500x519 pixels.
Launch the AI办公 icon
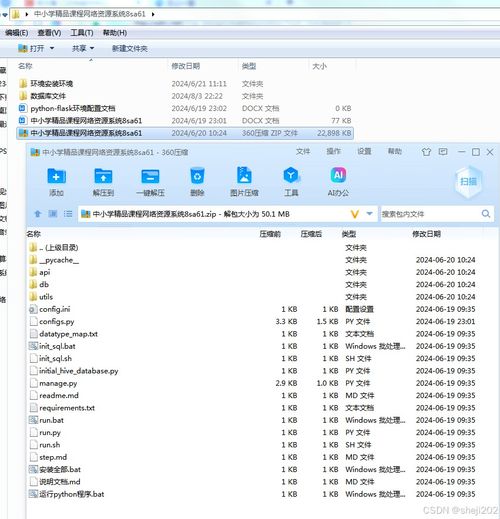[x=338, y=175]
